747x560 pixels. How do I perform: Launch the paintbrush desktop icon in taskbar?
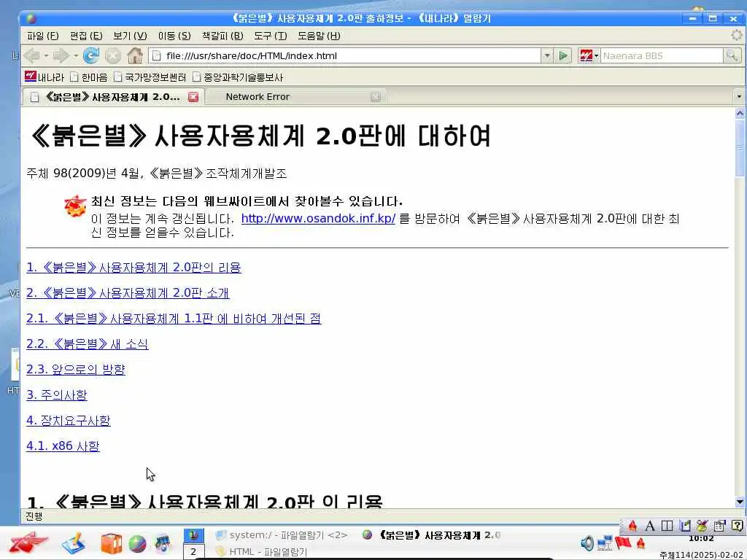coord(74,543)
